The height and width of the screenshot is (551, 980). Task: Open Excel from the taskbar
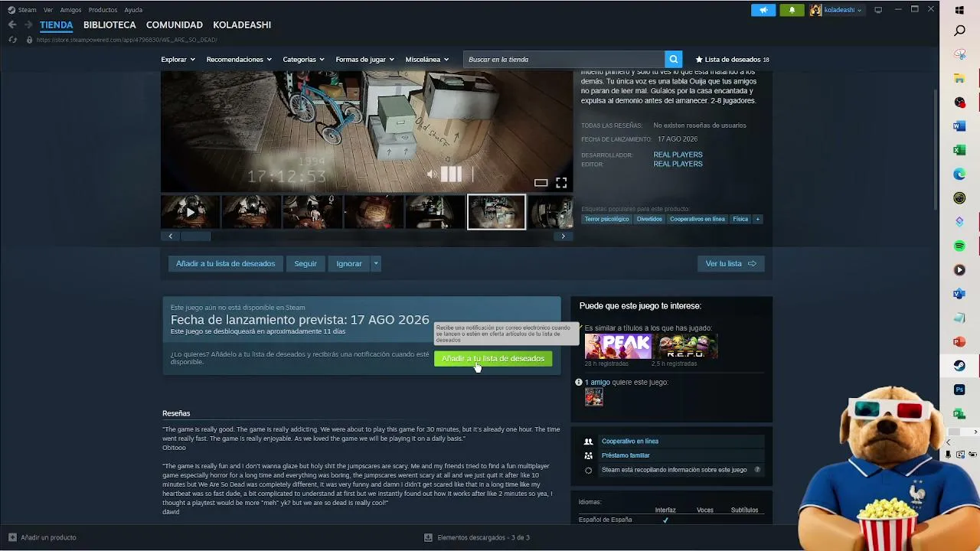point(959,150)
